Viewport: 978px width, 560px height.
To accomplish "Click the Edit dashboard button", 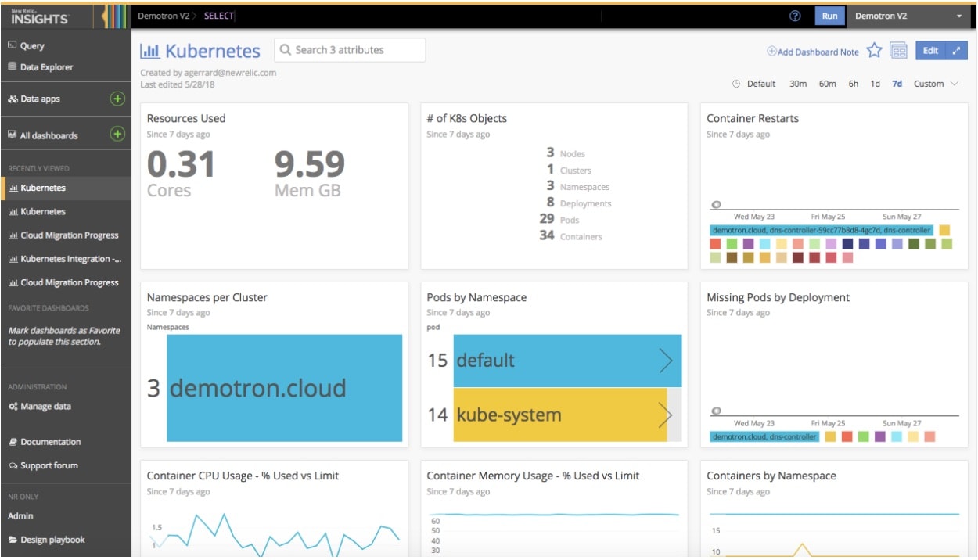I will (x=930, y=51).
